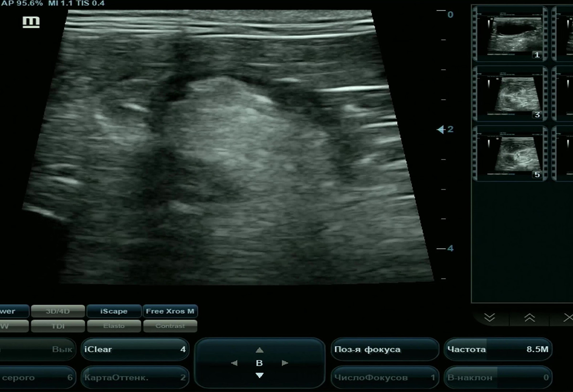
Task: Click the double-chevron down icon below thumbnails
Action: [x=489, y=318]
